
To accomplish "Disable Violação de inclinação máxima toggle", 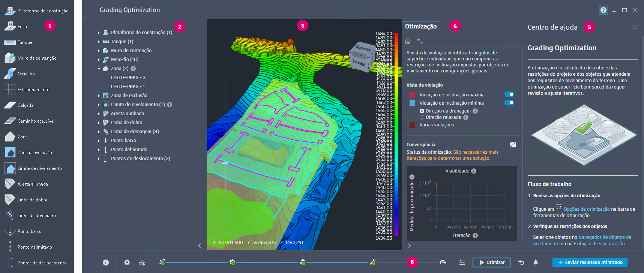I will point(509,94).
